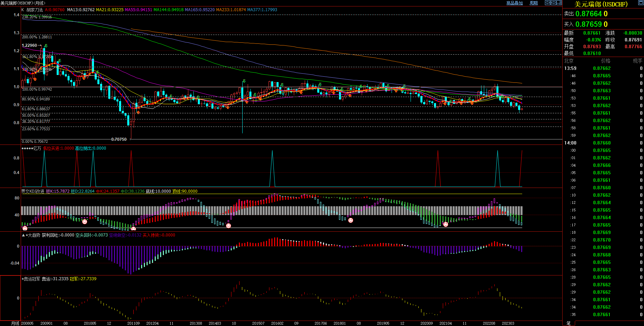
Task: Click the 奥运冠军 indicator title
Action: [32, 279]
